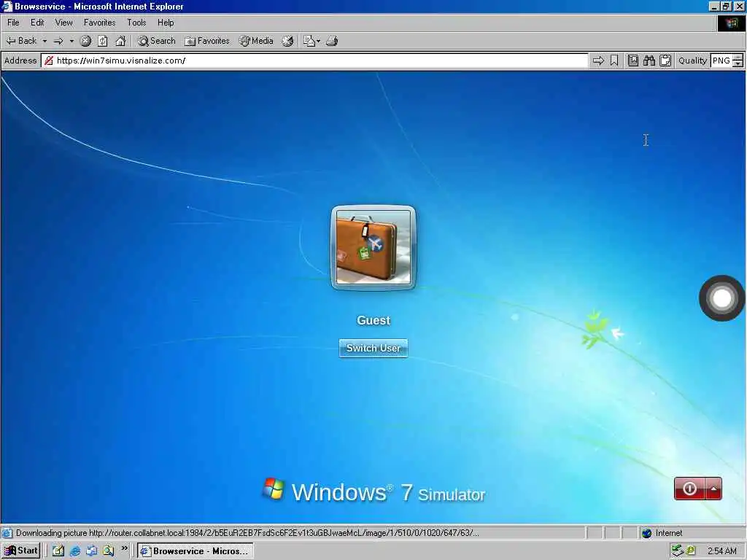Refresh the page using the Refresh icon

[103, 41]
